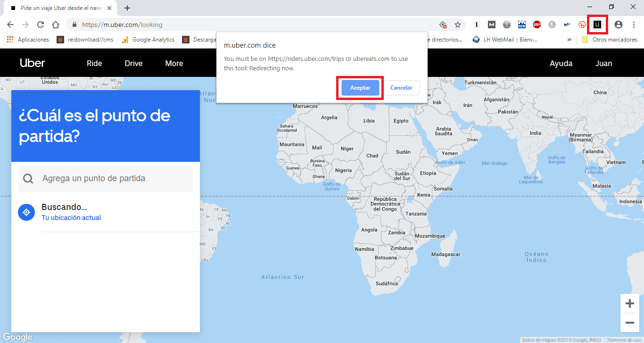Viewport: 644px width, 343px height.
Task: Click the Océano Índico map label
Action: click(x=537, y=257)
